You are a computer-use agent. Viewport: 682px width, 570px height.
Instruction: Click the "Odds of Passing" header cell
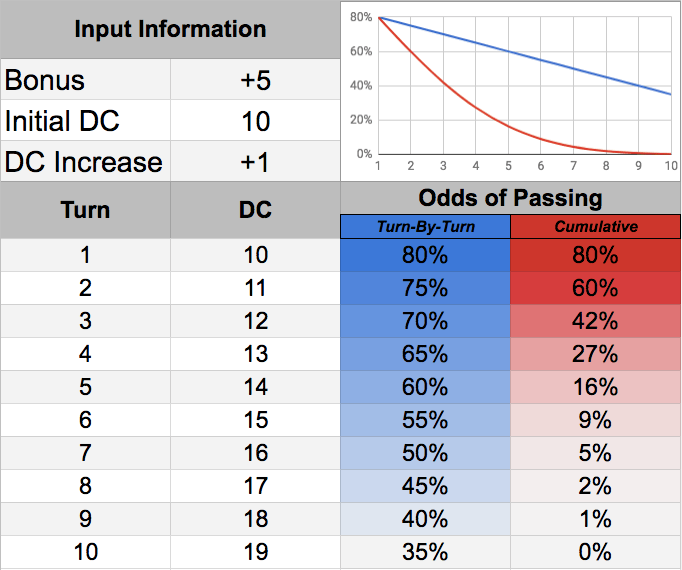[510, 197]
